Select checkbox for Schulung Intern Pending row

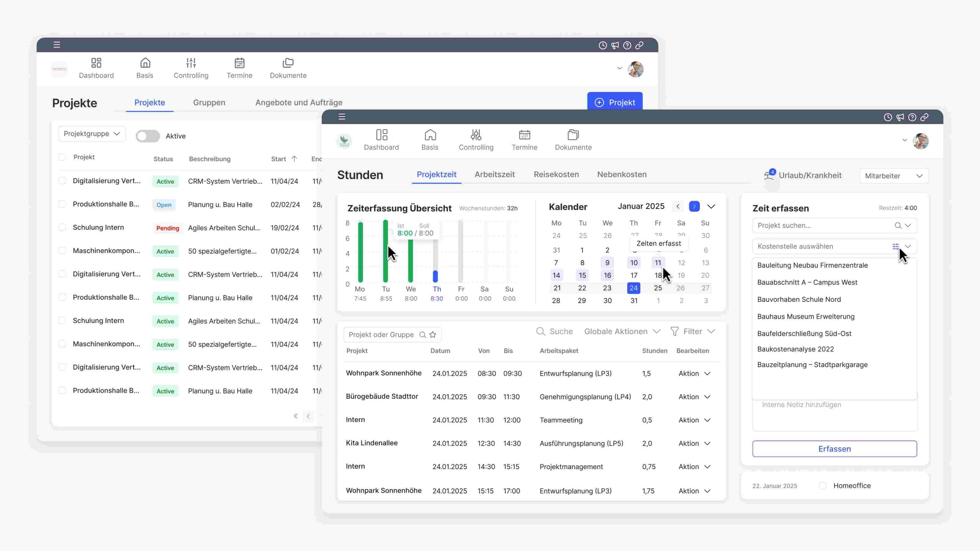(x=62, y=227)
